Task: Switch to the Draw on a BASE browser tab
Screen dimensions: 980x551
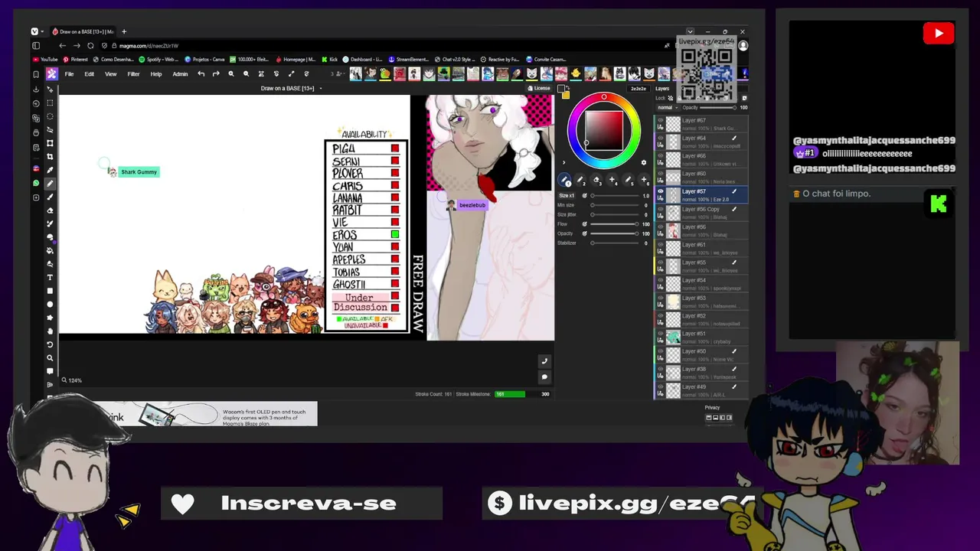Action: click(83, 31)
